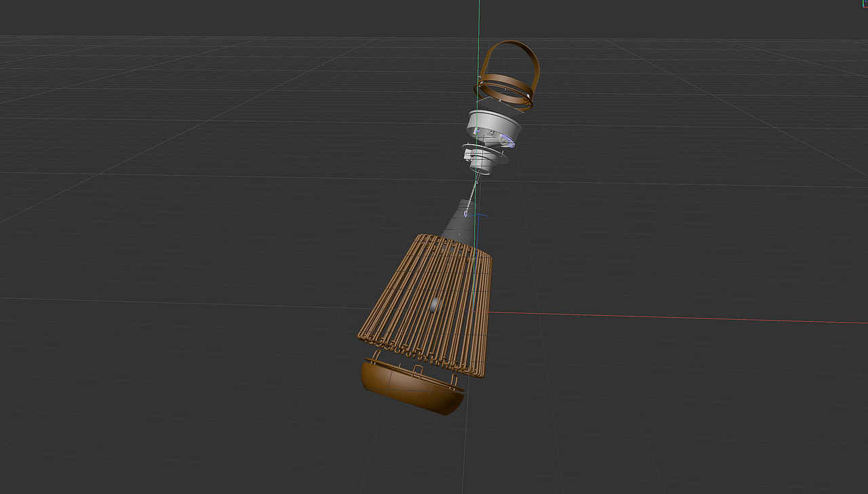The width and height of the screenshot is (868, 494).
Task: Select the grey bulb inside the shade
Action: click(x=435, y=304)
